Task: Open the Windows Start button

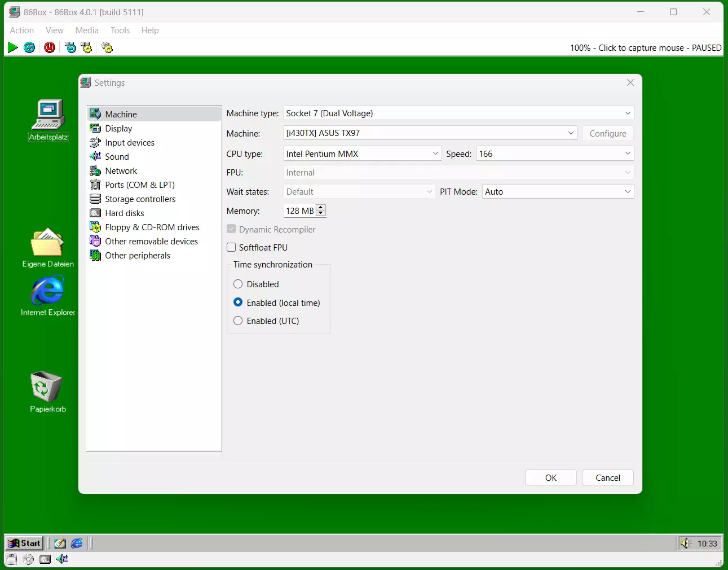Action: [x=24, y=543]
